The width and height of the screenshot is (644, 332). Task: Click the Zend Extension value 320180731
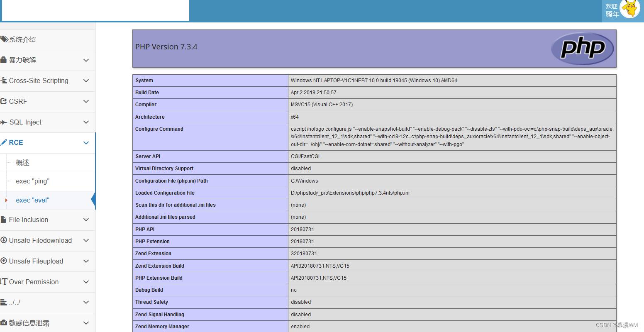304,254
